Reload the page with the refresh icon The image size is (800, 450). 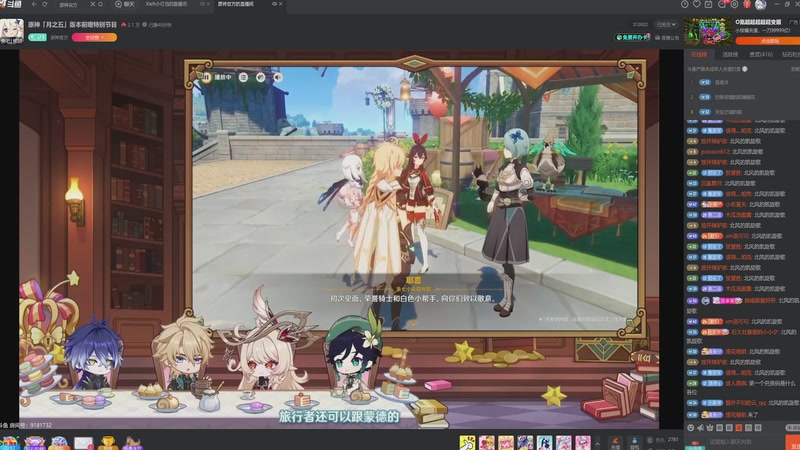pyautogui.click(x=45, y=4)
